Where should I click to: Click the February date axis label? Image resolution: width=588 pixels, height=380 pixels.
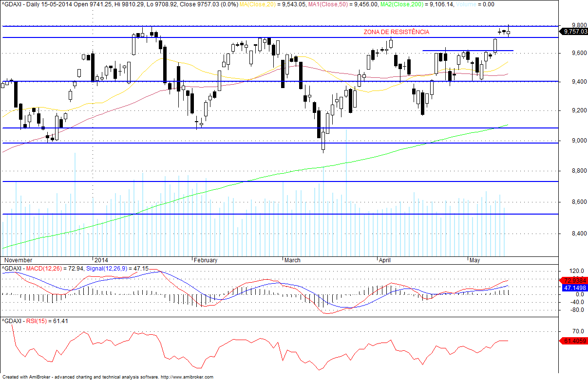[206, 260]
